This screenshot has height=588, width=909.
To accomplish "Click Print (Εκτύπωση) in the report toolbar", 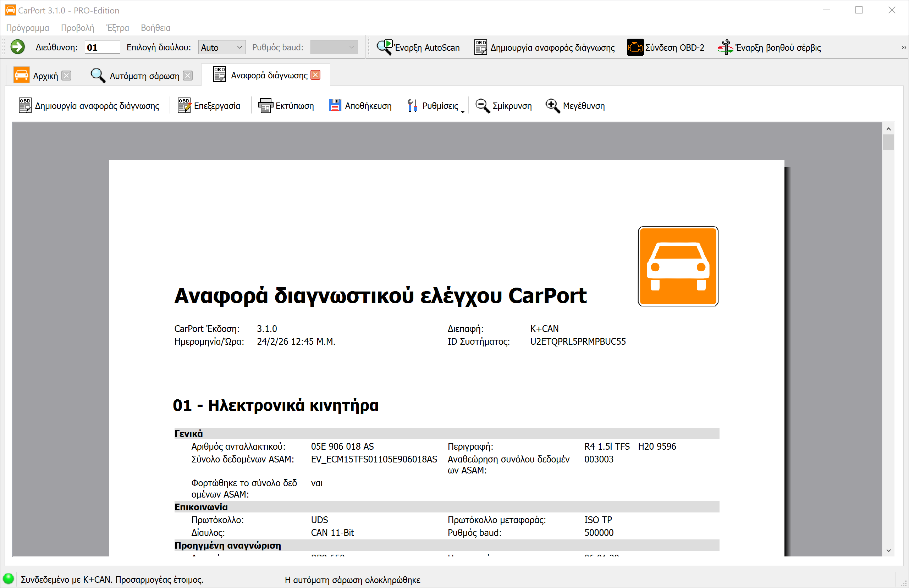I will click(x=286, y=106).
